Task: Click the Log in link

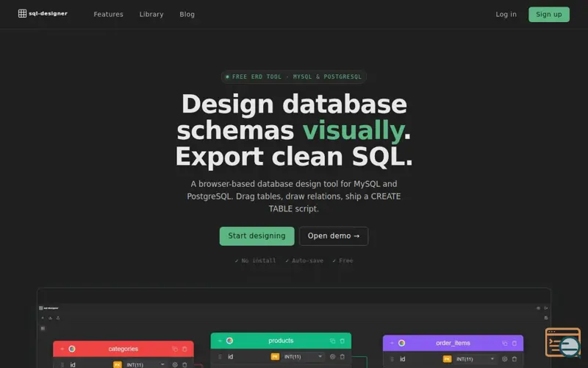Action: [x=506, y=14]
